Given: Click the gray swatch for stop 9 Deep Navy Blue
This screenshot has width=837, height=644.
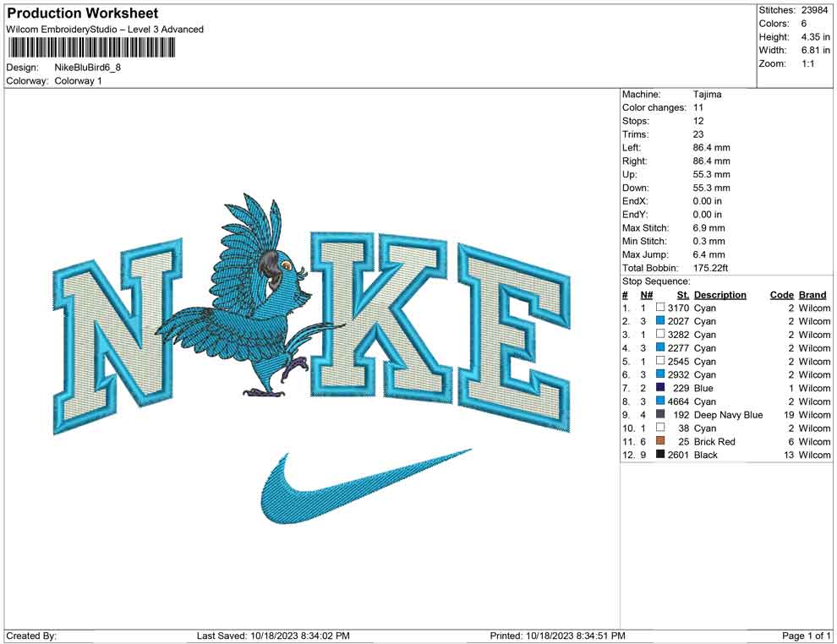Looking at the screenshot, I should (660, 414).
